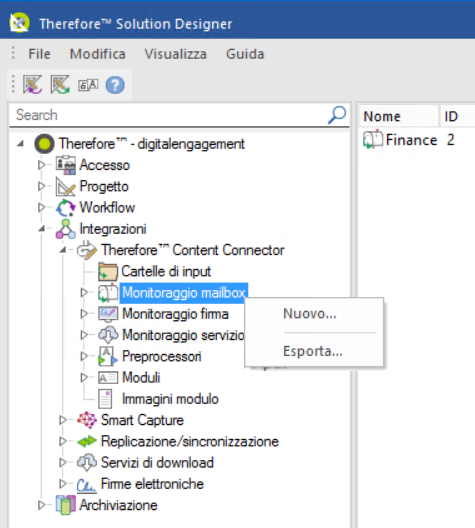Collapse the Therefore Content Connector node
475x528 pixels.
[x=63, y=250]
